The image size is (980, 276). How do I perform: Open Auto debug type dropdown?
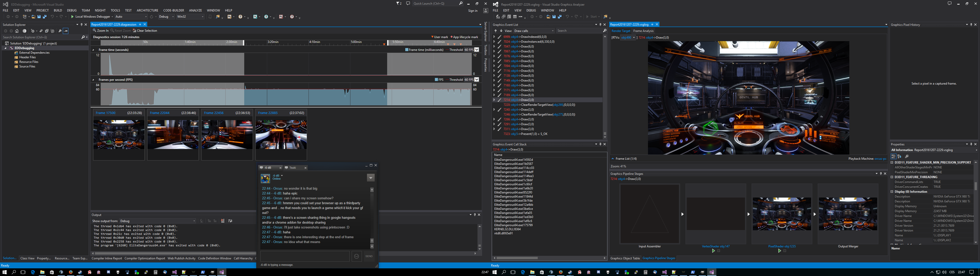pyautogui.click(x=131, y=17)
